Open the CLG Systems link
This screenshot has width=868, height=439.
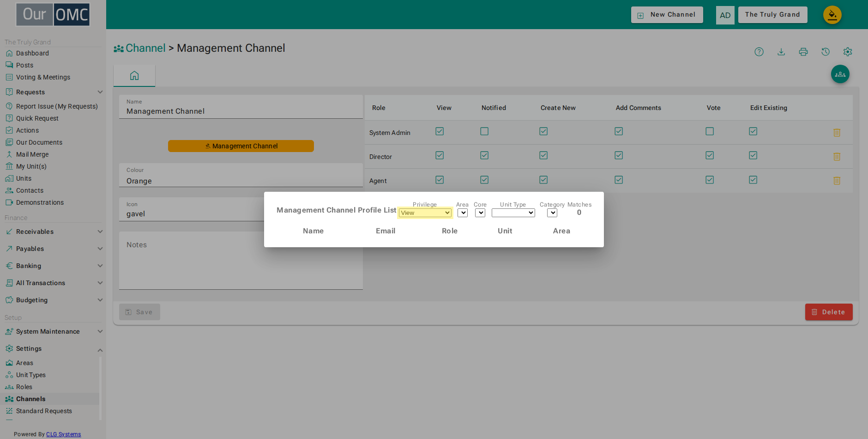point(63,434)
